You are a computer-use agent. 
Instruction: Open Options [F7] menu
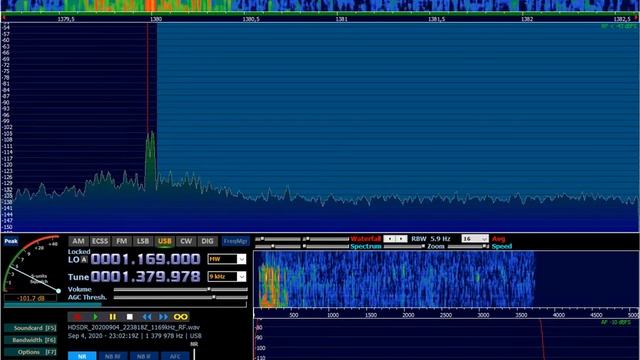(31, 352)
